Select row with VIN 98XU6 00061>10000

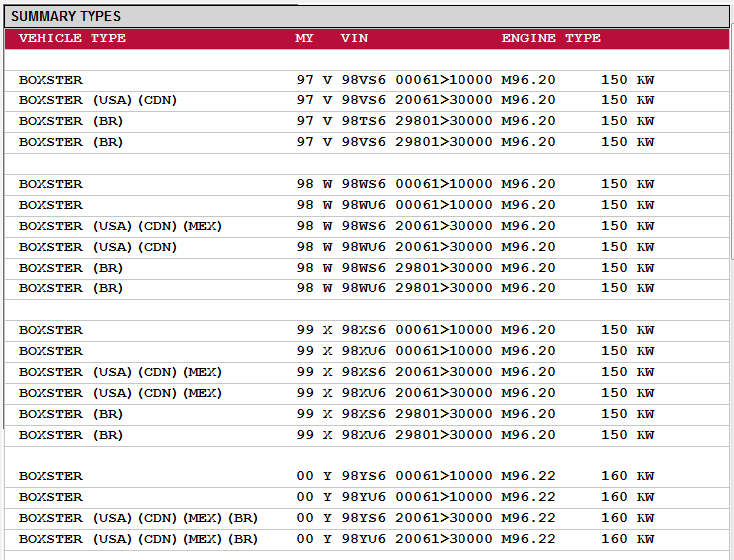click(367, 352)
